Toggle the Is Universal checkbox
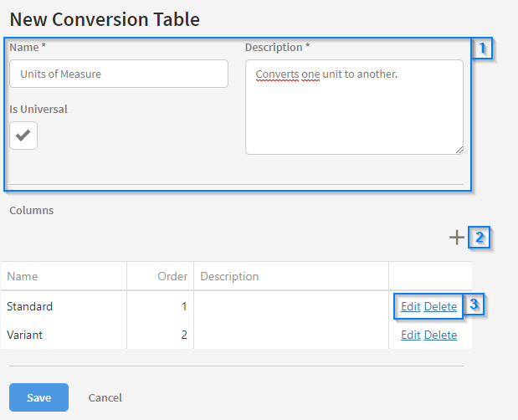 pos(23,136)
